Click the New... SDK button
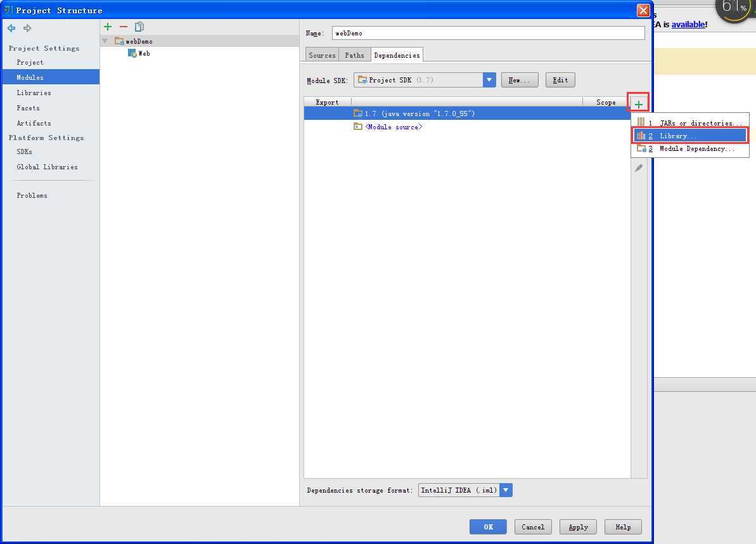Image resolution: width=756 pixels, height=544 pixels. pos(519,80)
